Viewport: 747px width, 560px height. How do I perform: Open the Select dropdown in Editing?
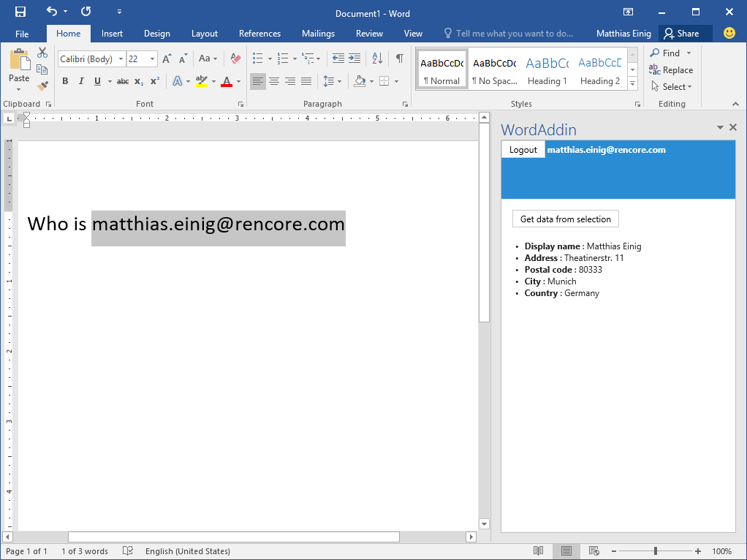point(671,87)
